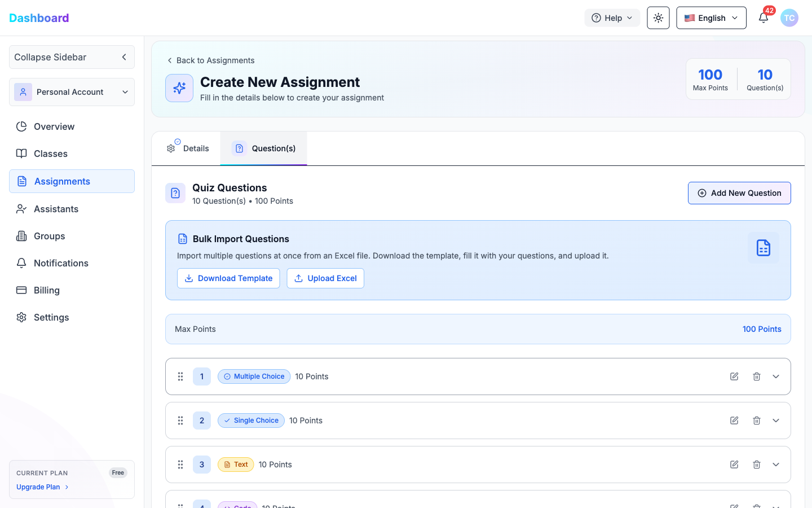
Task: Open the Personal Account dropdown
Action: point(72,92)
